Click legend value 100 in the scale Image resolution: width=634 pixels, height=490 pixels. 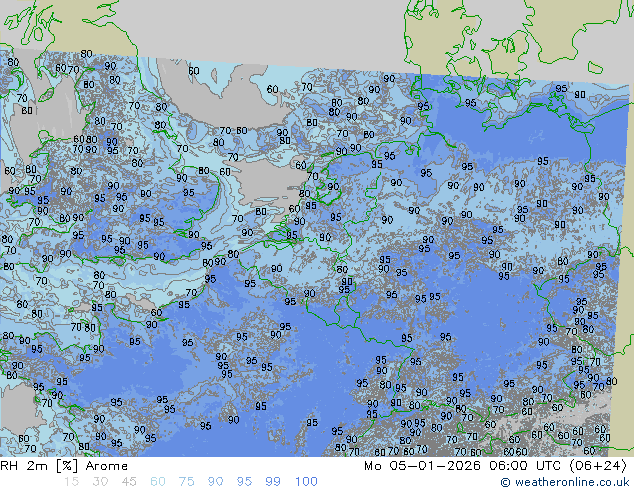[306, 482]
